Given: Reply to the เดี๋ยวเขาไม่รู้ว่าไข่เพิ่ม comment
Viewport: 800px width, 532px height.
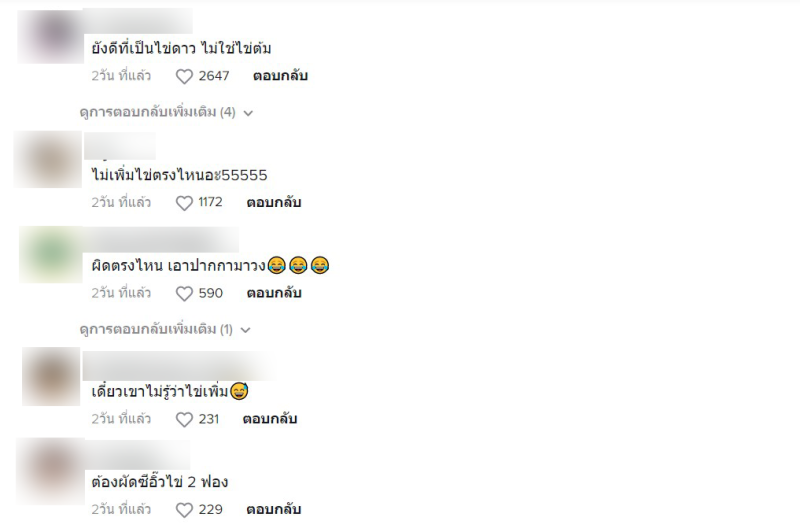Looking at the screenshot, I should (270, 419).
